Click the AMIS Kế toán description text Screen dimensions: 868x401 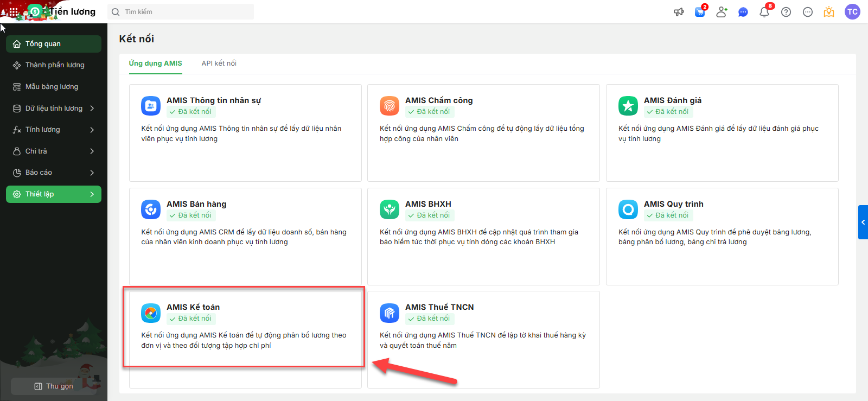click(x=244, y=340)
